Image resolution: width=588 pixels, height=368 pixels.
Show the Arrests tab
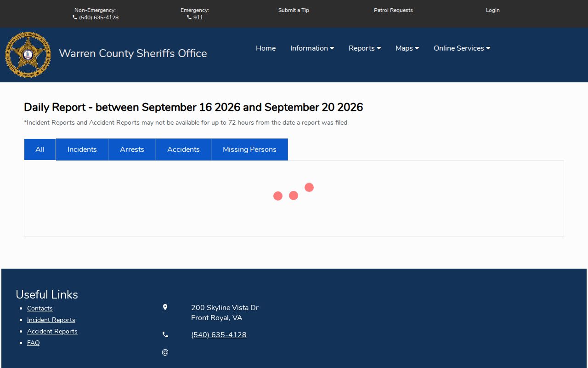132,149
